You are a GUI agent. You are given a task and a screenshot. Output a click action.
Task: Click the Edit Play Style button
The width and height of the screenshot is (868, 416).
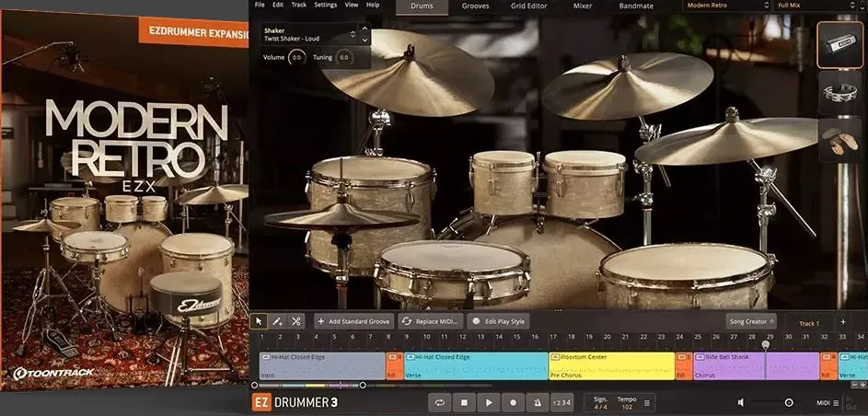coord(498,321)
